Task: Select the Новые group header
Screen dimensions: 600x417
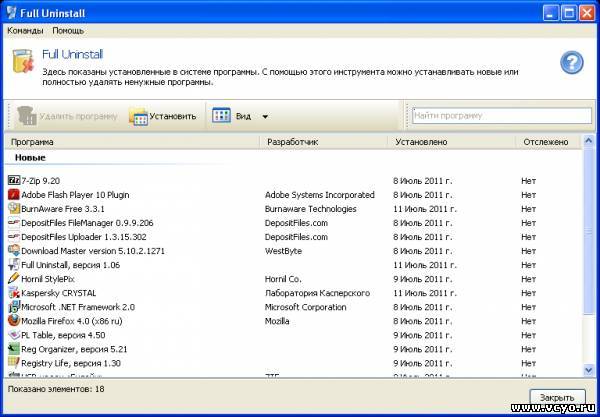Action: [30, 158]
